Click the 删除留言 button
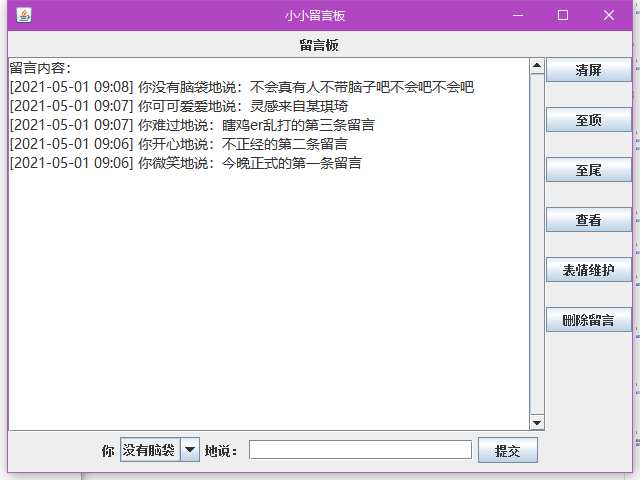 tap(588, 320)
